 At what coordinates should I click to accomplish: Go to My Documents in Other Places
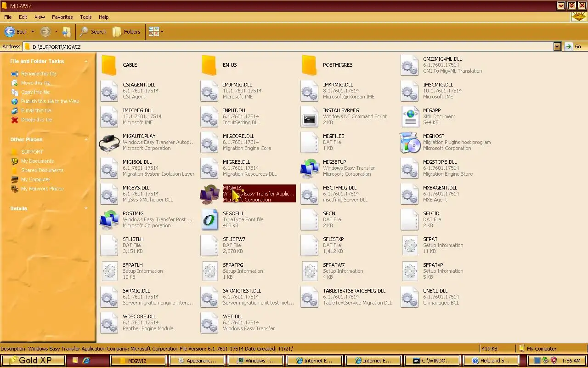pos(37,161)
